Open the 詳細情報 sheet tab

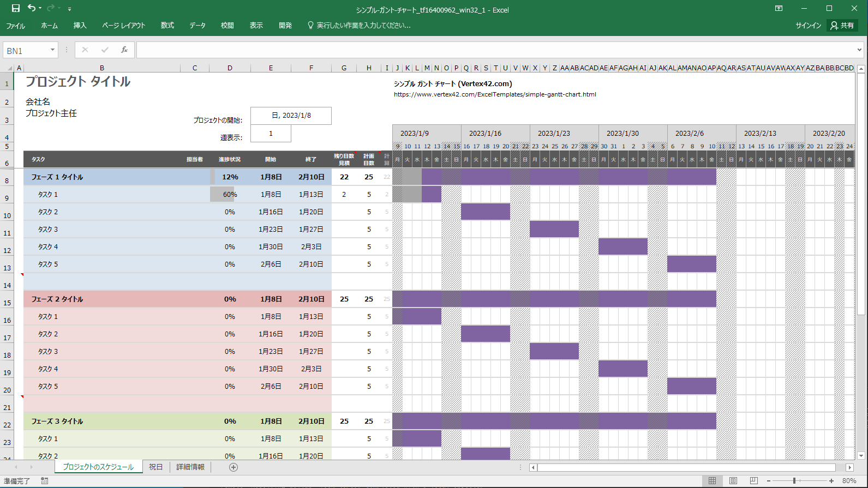pos(190,467)
